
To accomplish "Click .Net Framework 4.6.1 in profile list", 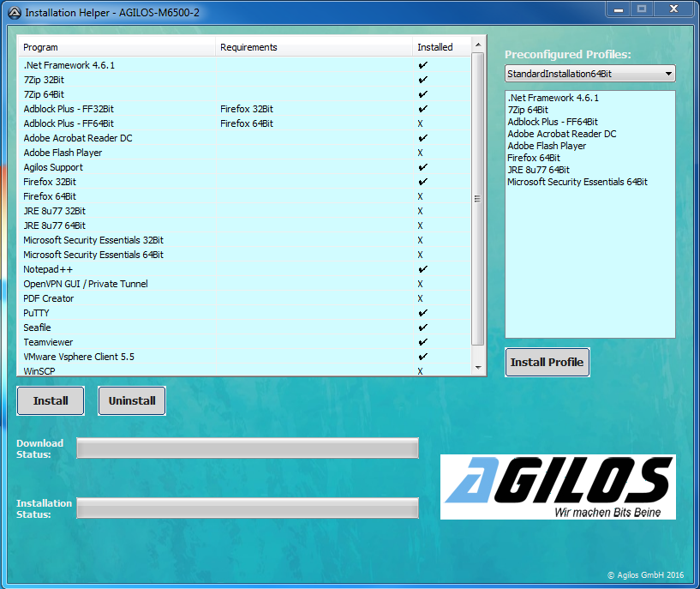I will [553, 98].
